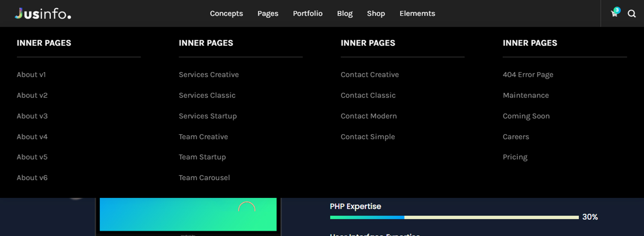
Task: Go to About v1 page
Action: pos(31,75)
